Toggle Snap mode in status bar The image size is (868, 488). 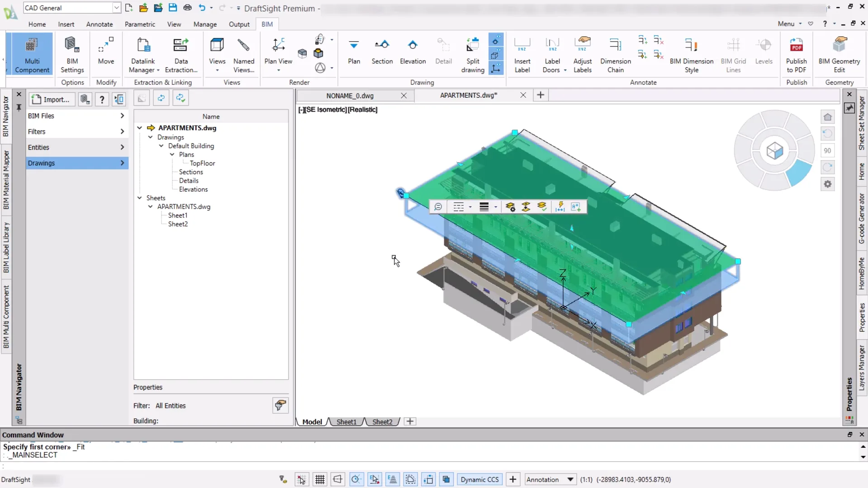(302, 479)
